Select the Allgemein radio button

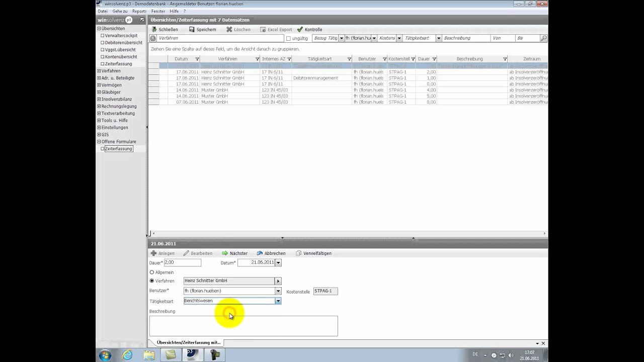point(152,272)
